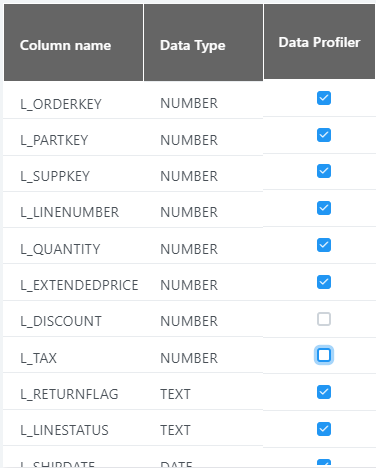Uncheck Data Profiler for L_ORDERKEY
Screen dimensions: 376x468
pyautogui.click(x=324, y=98)
